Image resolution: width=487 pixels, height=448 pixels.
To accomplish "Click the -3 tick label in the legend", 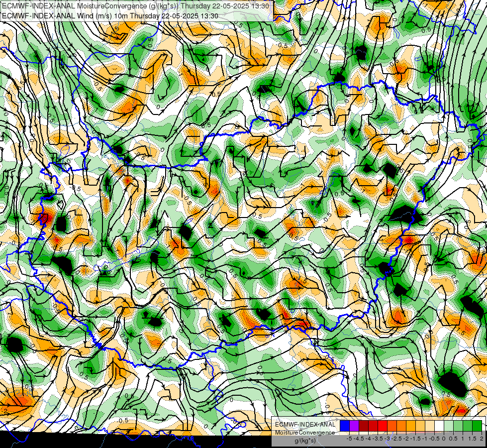I will coord(388,439).
